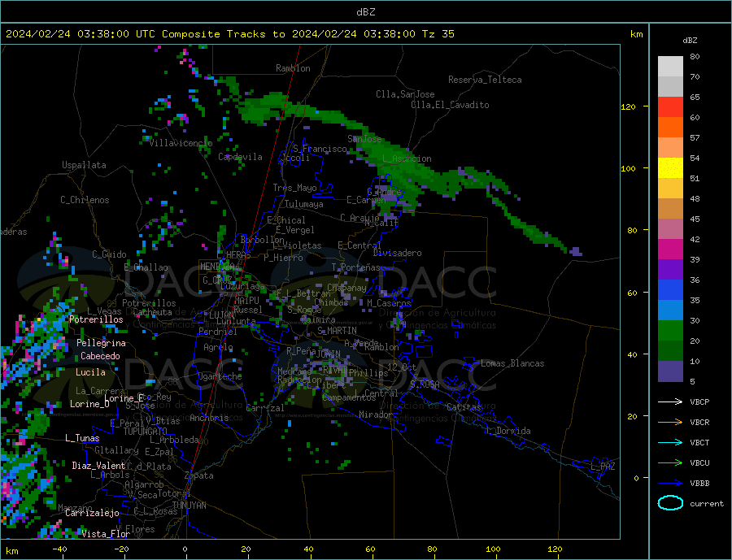Click the 'Zapata' map label
Viewport: 732px width, 560px height.
tap(199, 475)
